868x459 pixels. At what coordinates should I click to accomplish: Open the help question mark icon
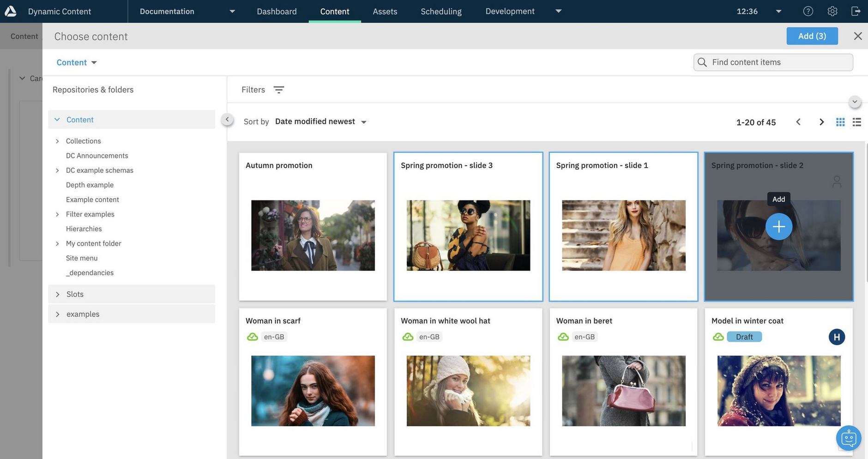click(808, 11)
